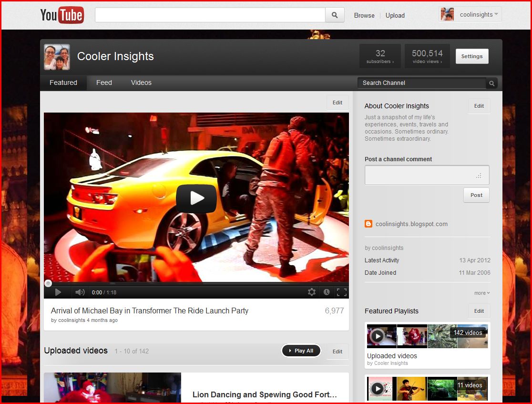
Task: Open the Uploaded videos playlist title link
Action: [392, 356]
